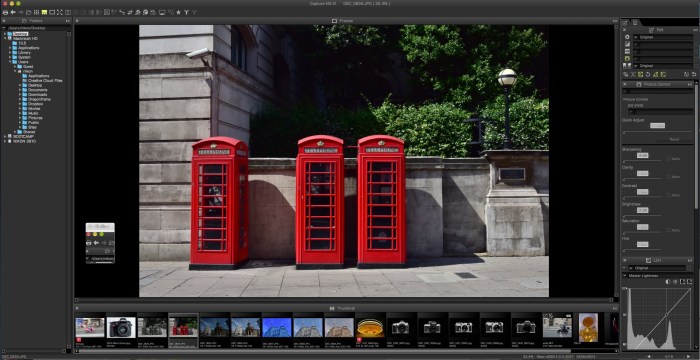
Task: Click the Sharpening slider track
Action: 642,161
